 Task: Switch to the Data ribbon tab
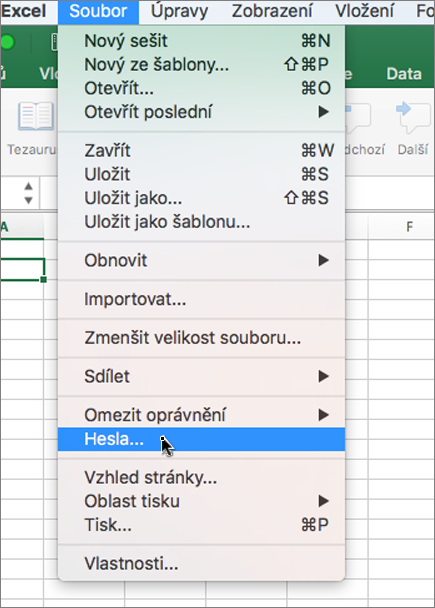[404, 74]
